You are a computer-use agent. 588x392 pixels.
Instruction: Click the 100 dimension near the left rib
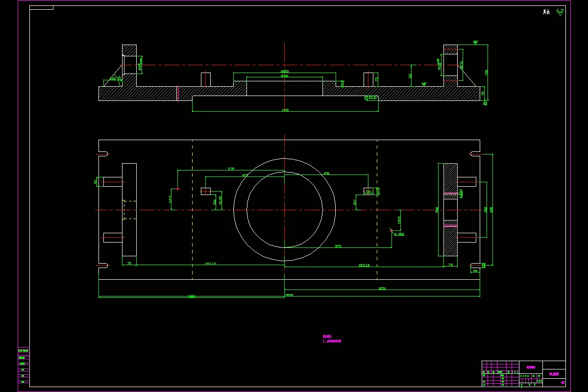pos(113,78)
